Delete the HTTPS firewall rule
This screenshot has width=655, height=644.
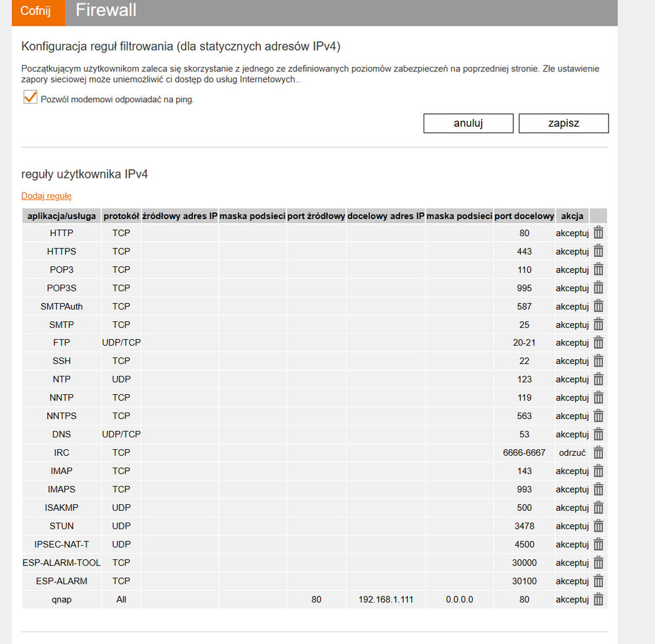pyautogui.click(x=598, y=251)
